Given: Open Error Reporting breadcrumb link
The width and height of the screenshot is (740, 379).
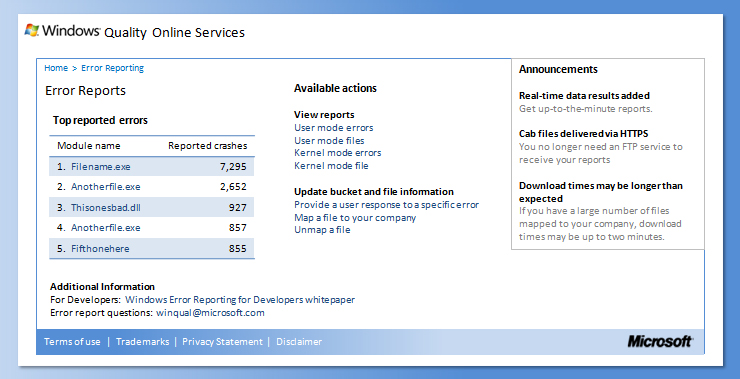Looking at the screenshot, I should (112, 68).
